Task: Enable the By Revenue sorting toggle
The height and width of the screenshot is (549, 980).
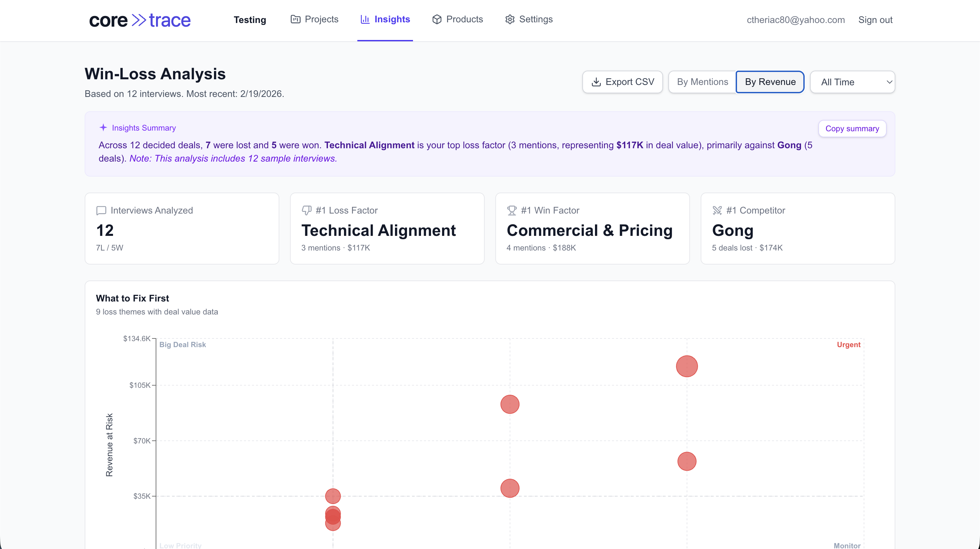Action: pyautogui.click(x=770, y=82)
